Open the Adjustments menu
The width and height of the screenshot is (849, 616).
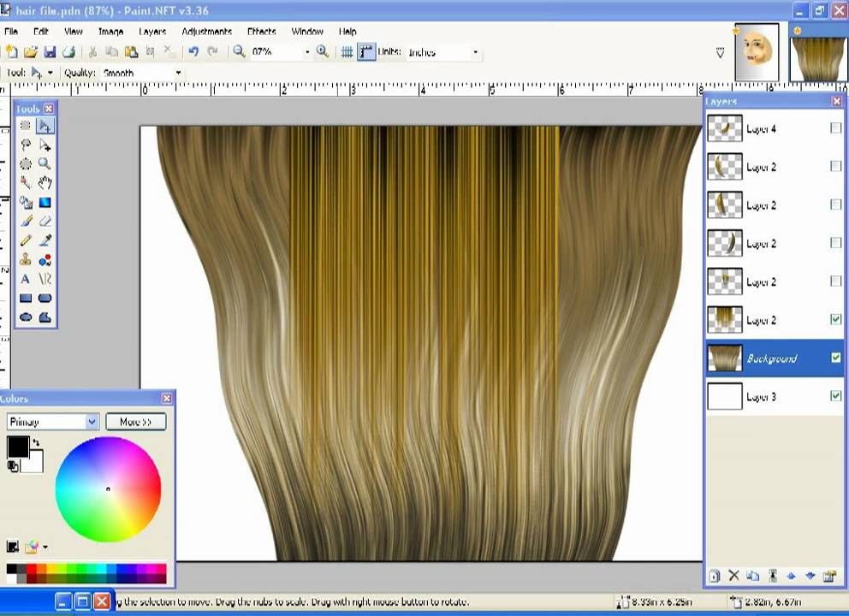(206, 32)
